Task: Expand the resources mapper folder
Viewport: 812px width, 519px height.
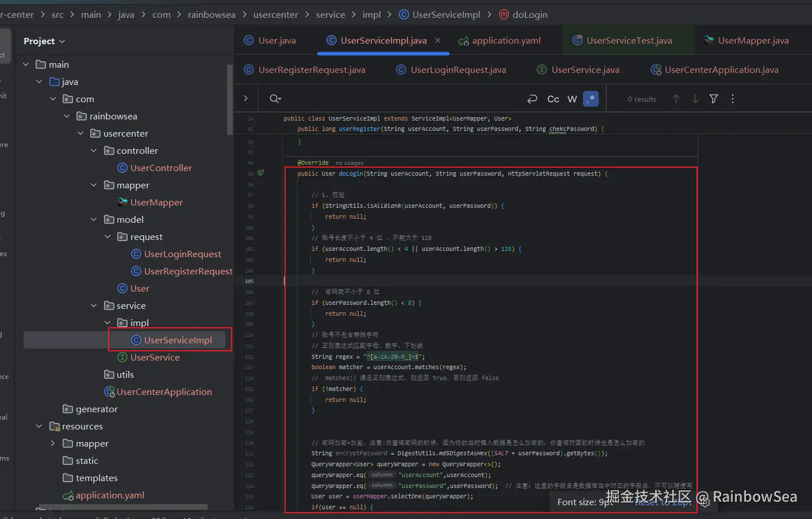Action: [x=52, y=443]
